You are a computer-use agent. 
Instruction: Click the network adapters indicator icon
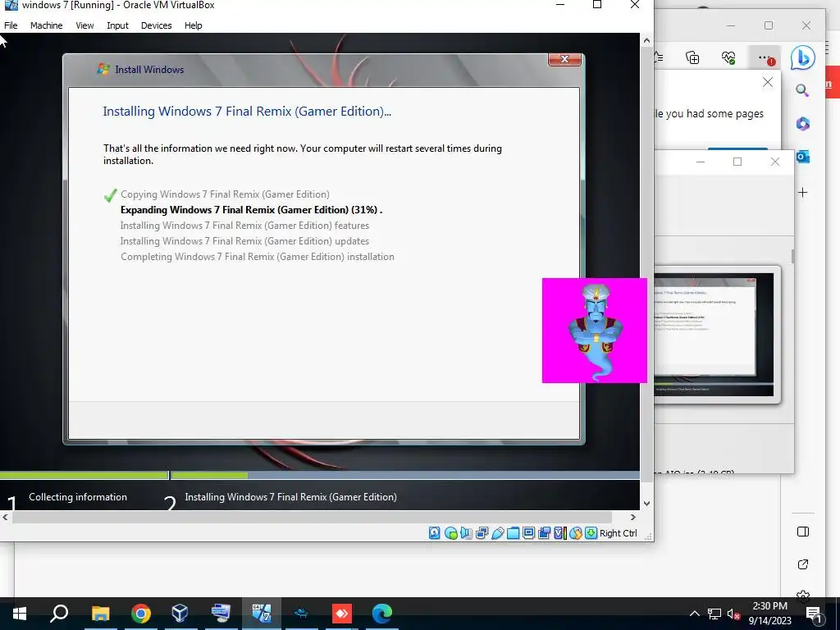(482, 533)
